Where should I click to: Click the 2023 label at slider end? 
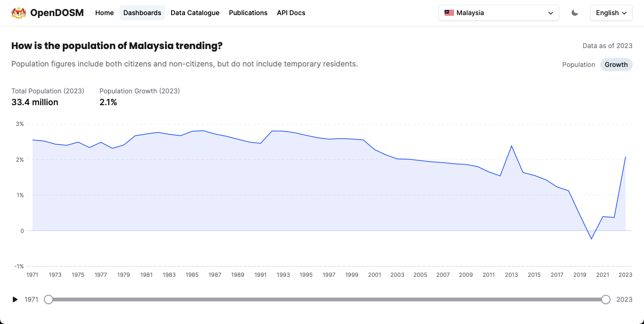(624, 299)
